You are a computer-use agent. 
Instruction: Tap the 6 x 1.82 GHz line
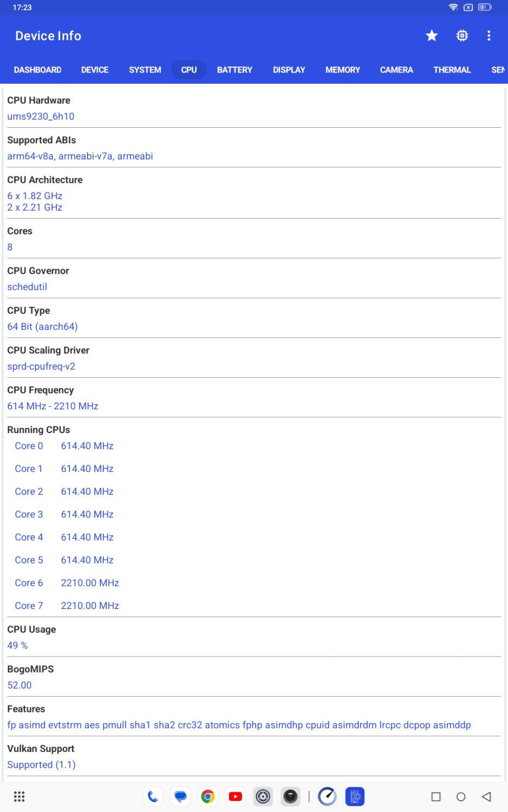point(35,196)
